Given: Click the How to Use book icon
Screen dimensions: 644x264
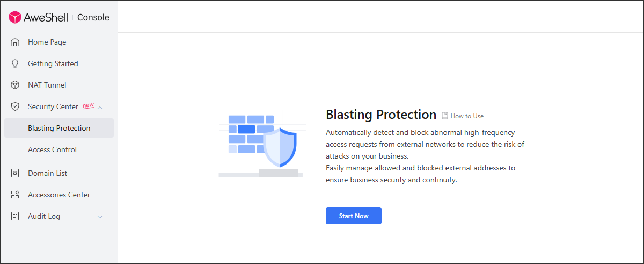Looking at the screenshot, I should point(445,116).
